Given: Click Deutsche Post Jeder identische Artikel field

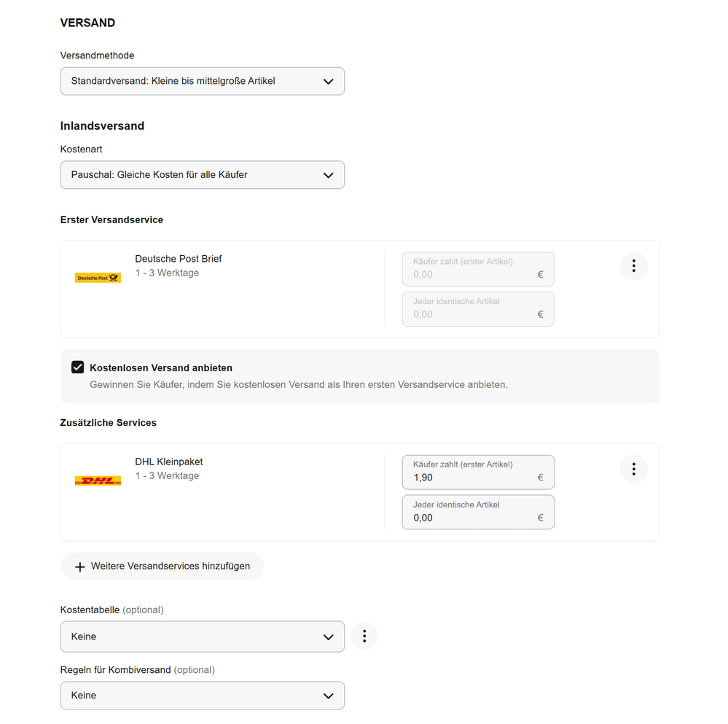Looking at the screenshot, I should [x=478, y=309].
